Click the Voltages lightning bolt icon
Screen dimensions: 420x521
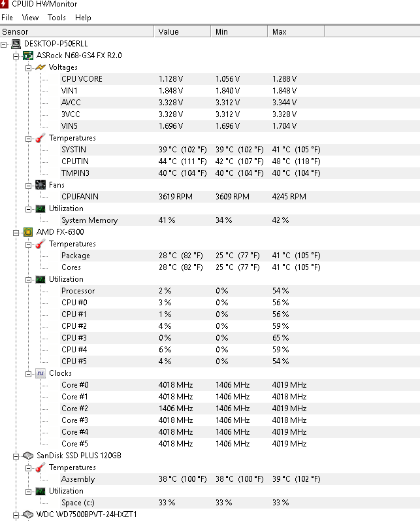40,67
